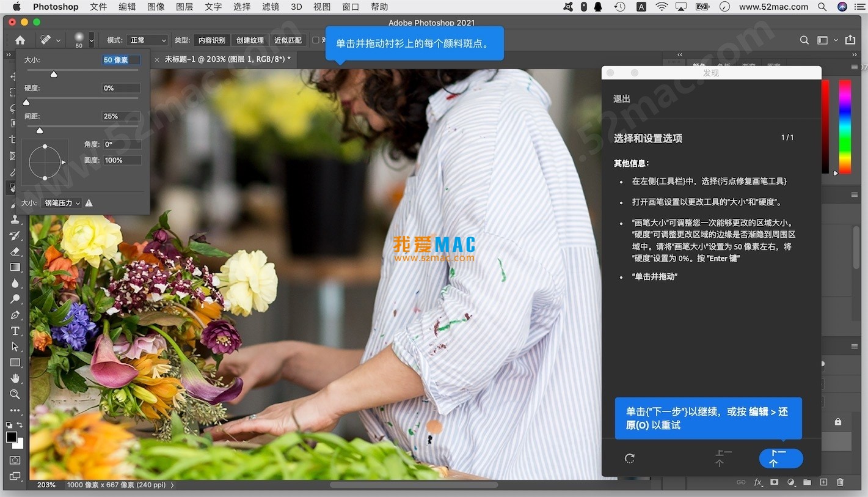Click the swap foreground/background colors arrow
This screenshot has height=497, width=868.
click(x=20, y=425)
